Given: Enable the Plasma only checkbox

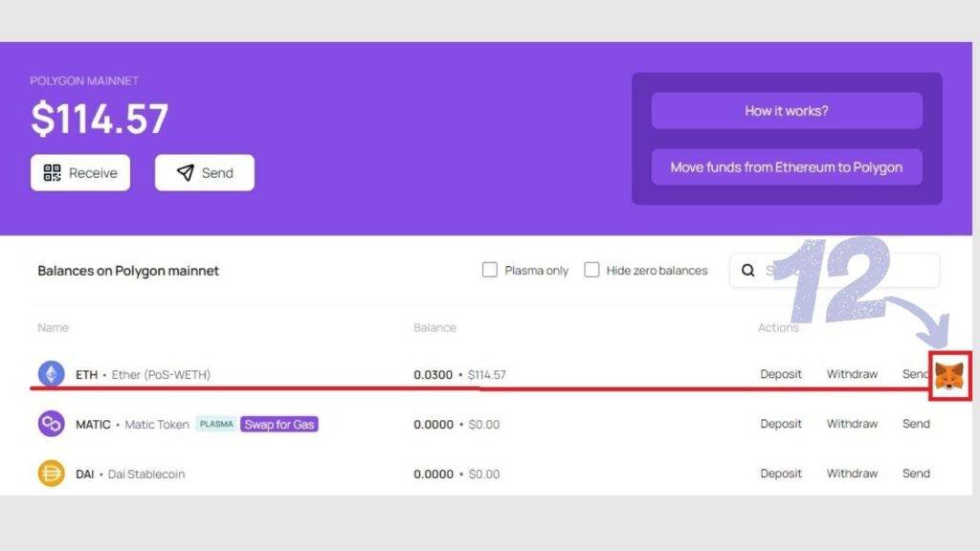Looking at the screenshot, I should (490, 270).
